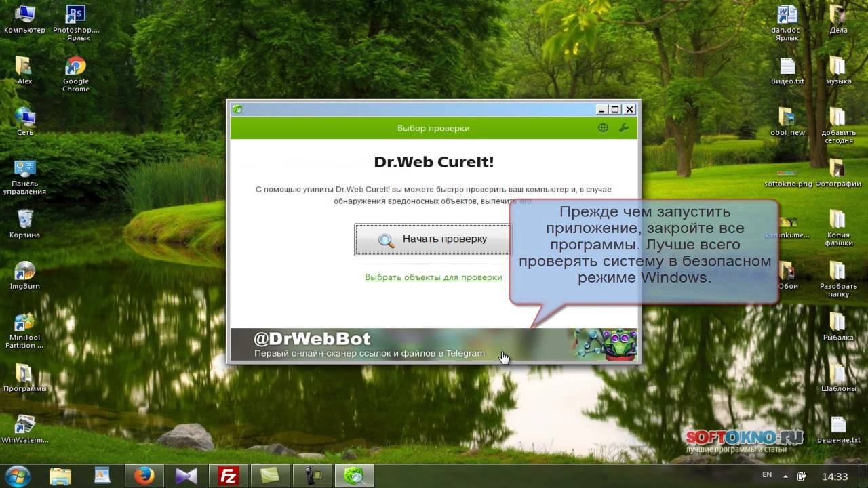The width and height of the screenshot is (868, 488).
Task: Follow the Выбрать объекты для проверки link
Action: [x=433, y=277]
